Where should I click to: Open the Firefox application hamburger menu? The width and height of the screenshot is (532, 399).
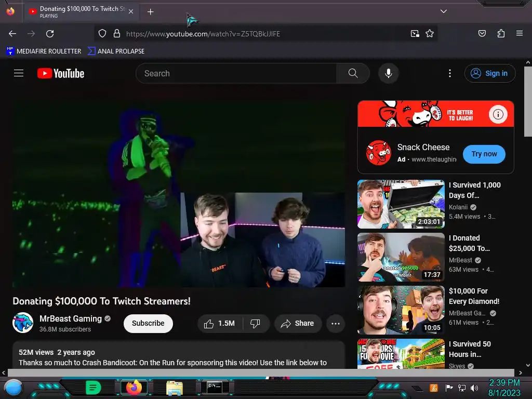(519, 33)
